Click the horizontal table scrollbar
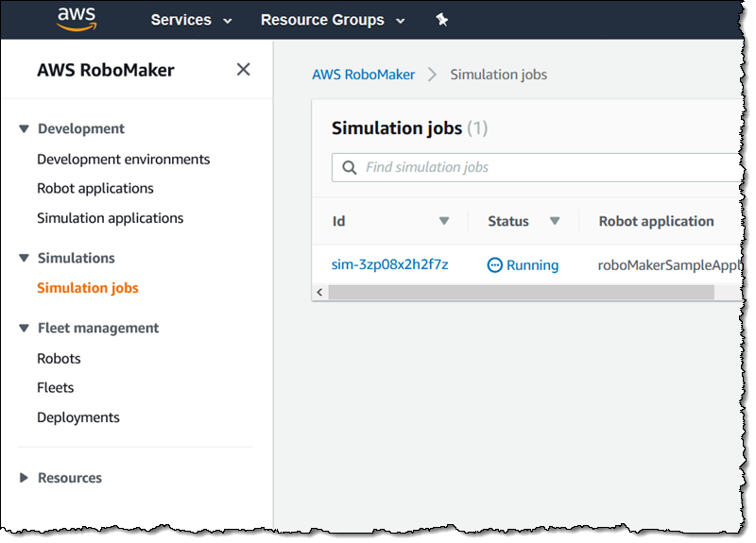Image resolution: width=756 pixels, height=543 pixels. pyautogui.click(x=520, y=293)
